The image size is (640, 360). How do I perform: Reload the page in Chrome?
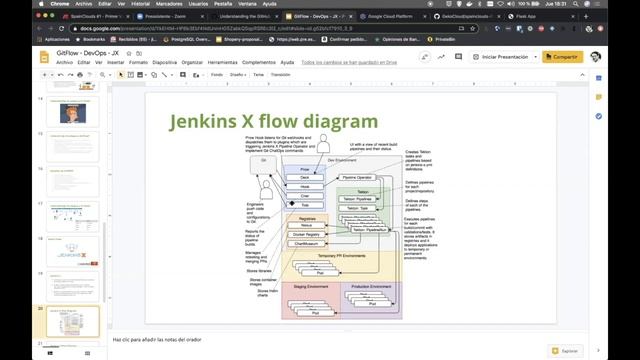(x=61, y=29)
